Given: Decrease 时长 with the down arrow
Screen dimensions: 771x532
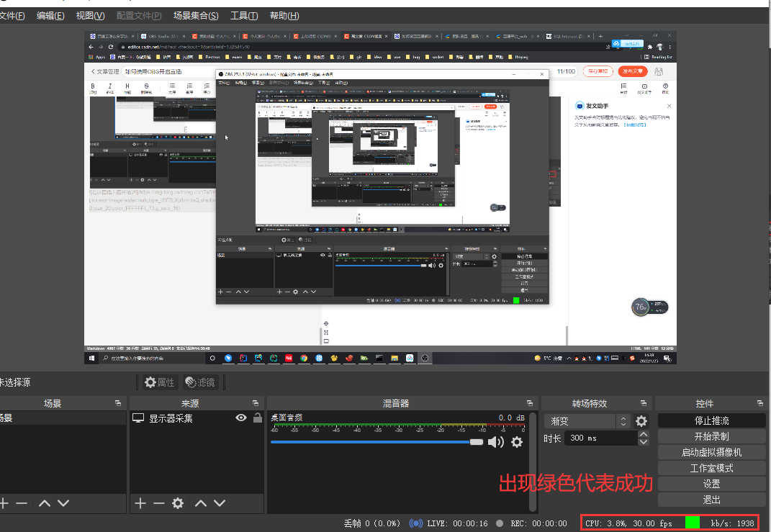Looking at the screenshot, I should [643, 441].
